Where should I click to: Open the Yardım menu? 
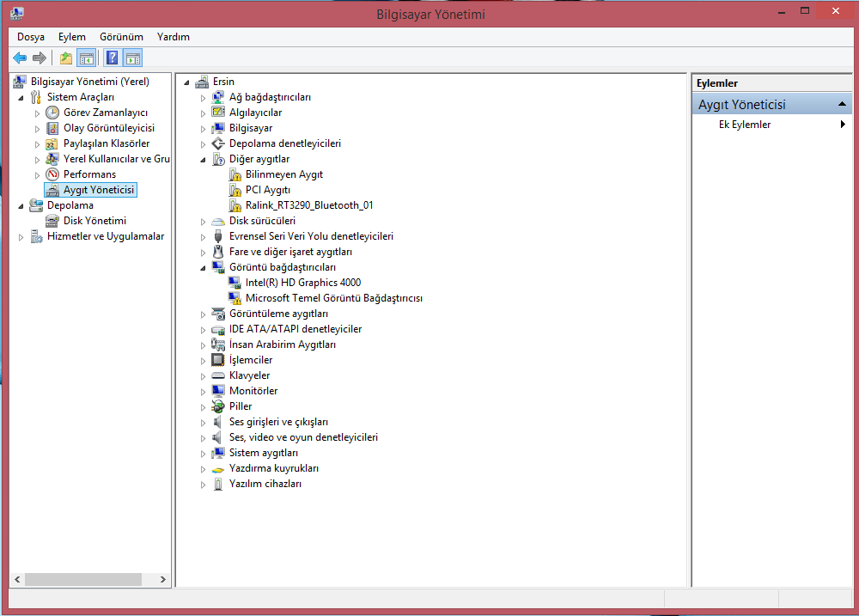click(x=174, y=37)
